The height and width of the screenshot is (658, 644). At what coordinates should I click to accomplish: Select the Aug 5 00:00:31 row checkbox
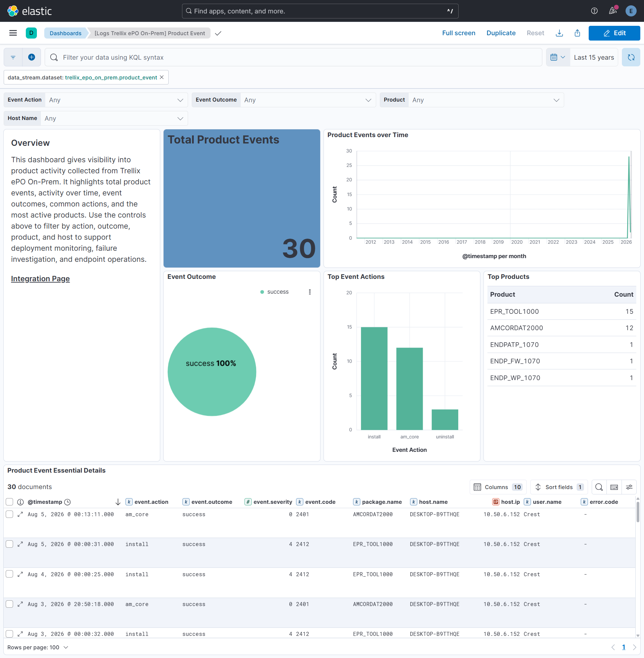9,544
